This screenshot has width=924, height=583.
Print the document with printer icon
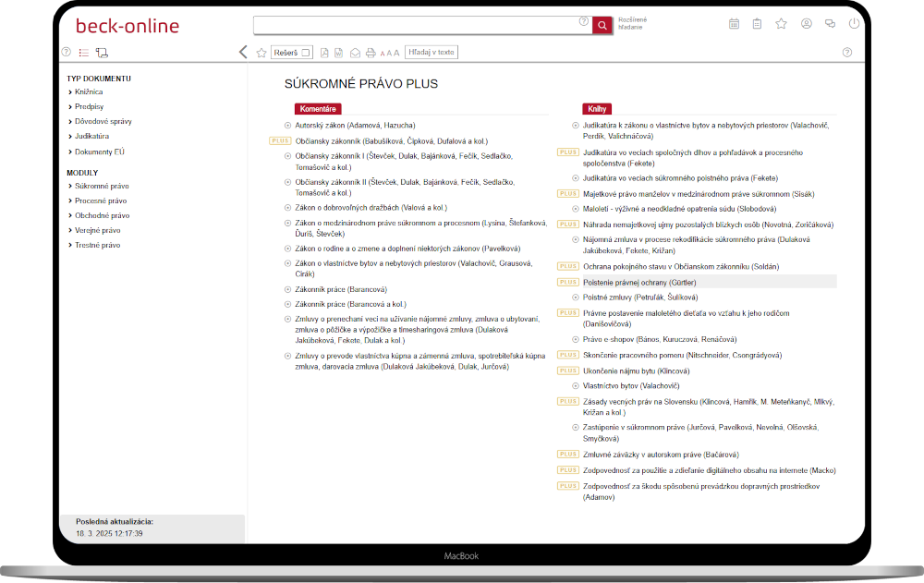(371, 53)
